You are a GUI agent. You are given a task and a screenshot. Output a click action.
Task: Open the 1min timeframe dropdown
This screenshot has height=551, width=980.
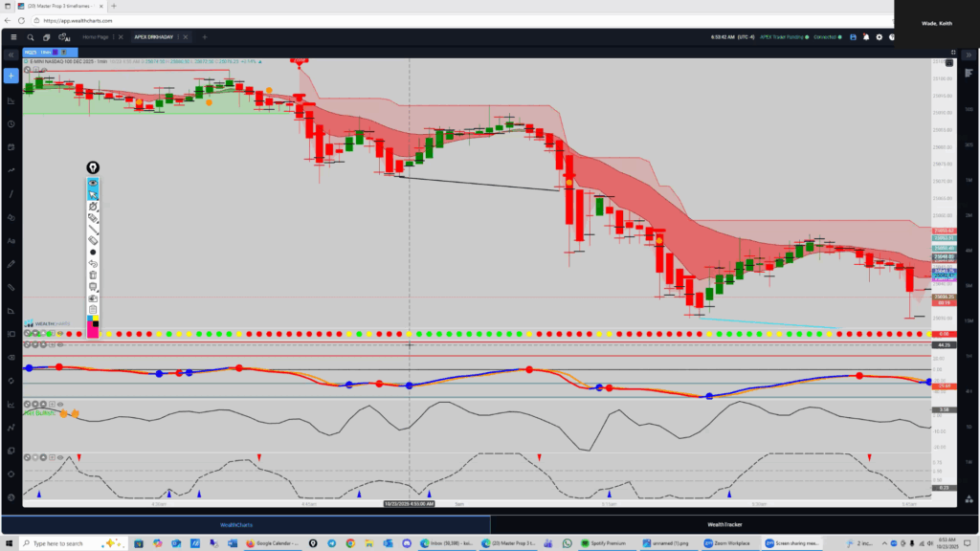coord(45,52)
